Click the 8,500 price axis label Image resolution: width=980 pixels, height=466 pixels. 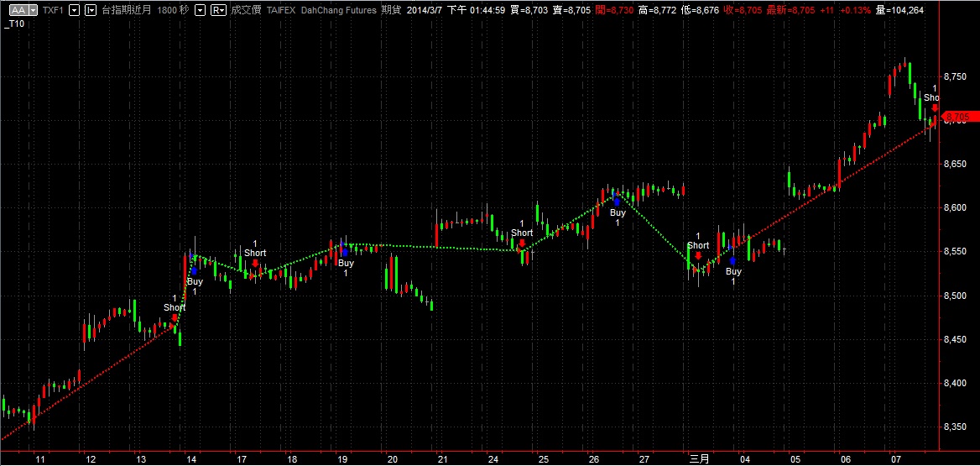click(x=957, y=296)
